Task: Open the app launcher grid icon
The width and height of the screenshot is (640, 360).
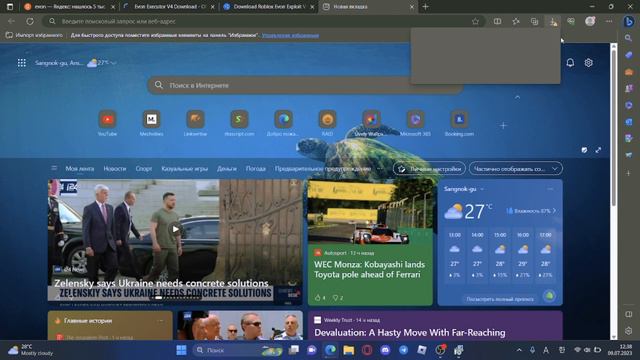Action: pyautogui.click(x=22, y=63)
